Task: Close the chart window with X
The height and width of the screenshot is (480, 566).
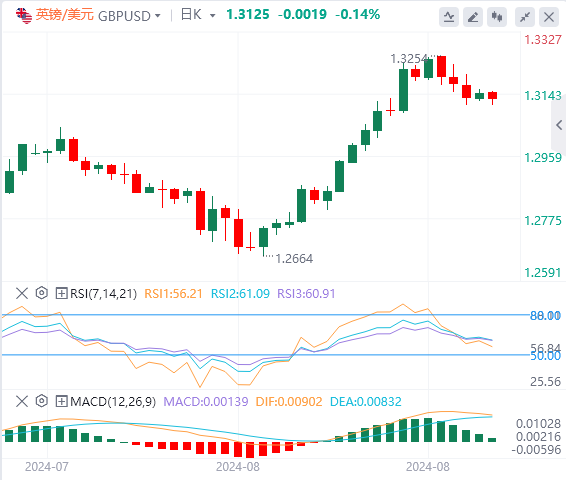Action: [549, 17]
